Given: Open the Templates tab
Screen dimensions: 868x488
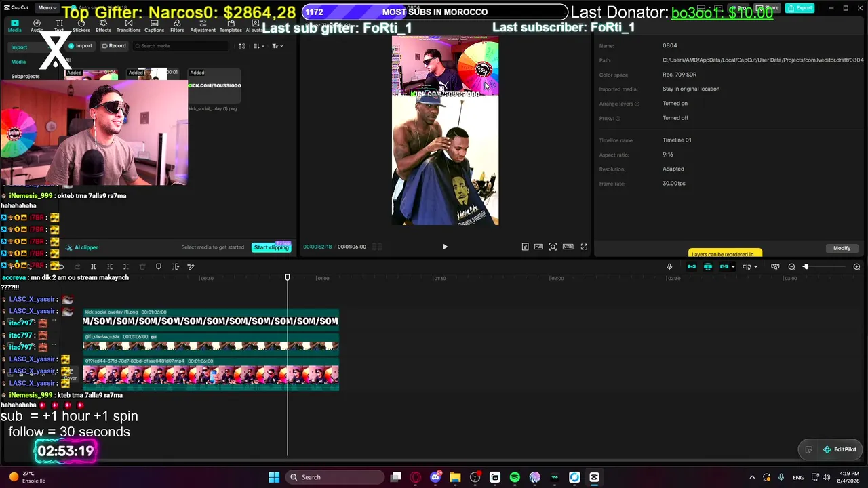Looking at the screenshot, I should (x=231, y=26).
